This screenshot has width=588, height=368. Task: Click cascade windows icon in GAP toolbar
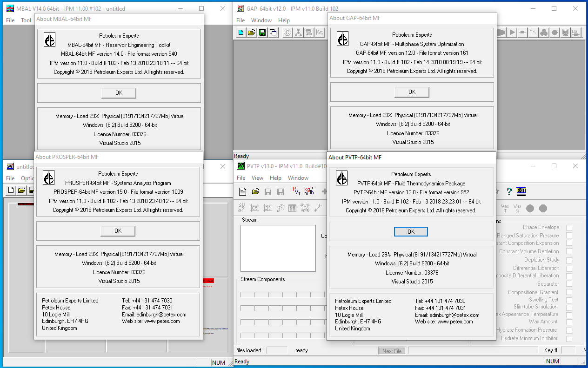(273, 33)
